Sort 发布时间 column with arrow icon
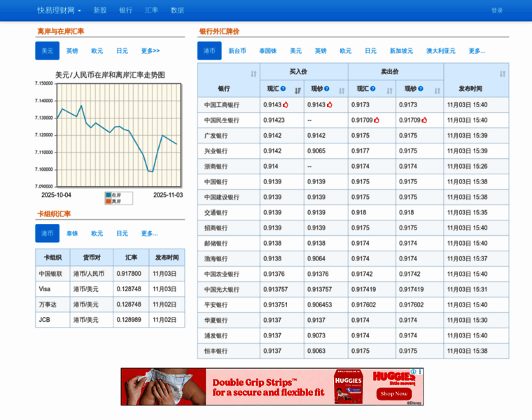Screen dimensions: 532x420 click(x=502, y=73)
